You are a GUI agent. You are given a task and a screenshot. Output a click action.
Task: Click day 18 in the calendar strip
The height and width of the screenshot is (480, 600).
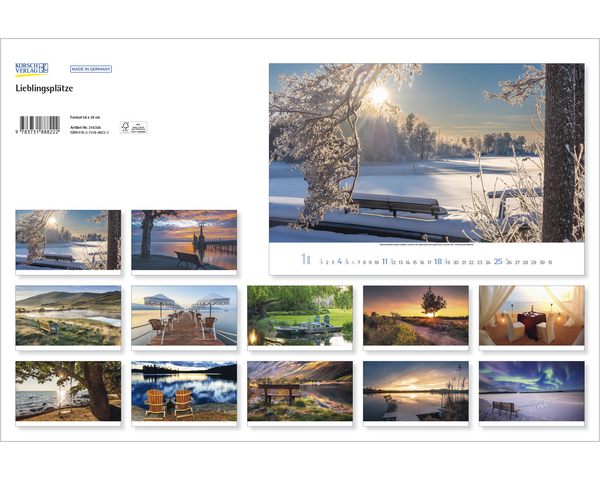click(438, 261)
